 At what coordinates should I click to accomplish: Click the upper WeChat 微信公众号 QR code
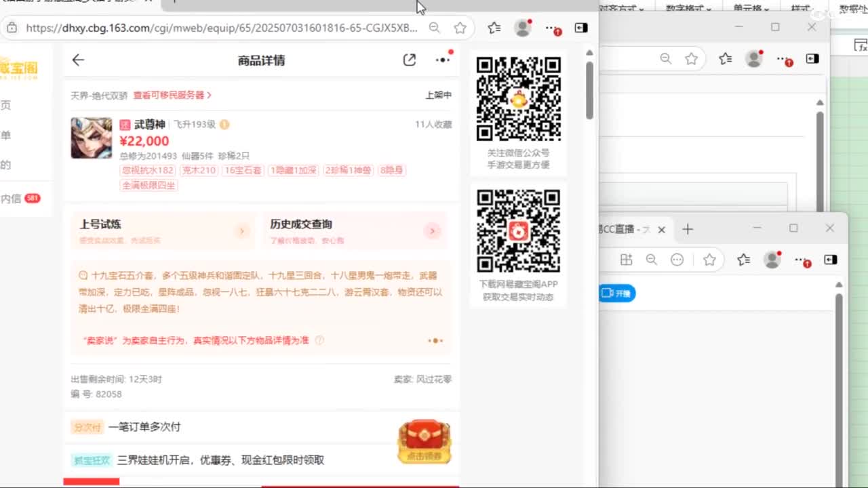(519, 99)
